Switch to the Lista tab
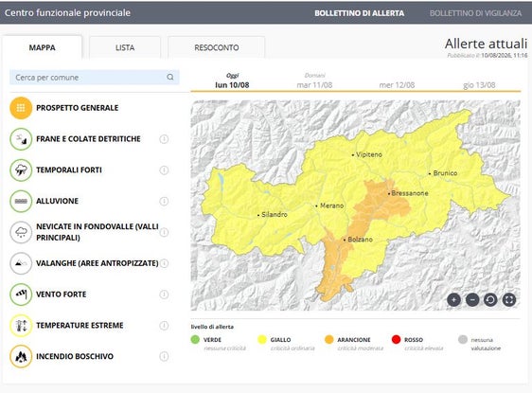 125,47
